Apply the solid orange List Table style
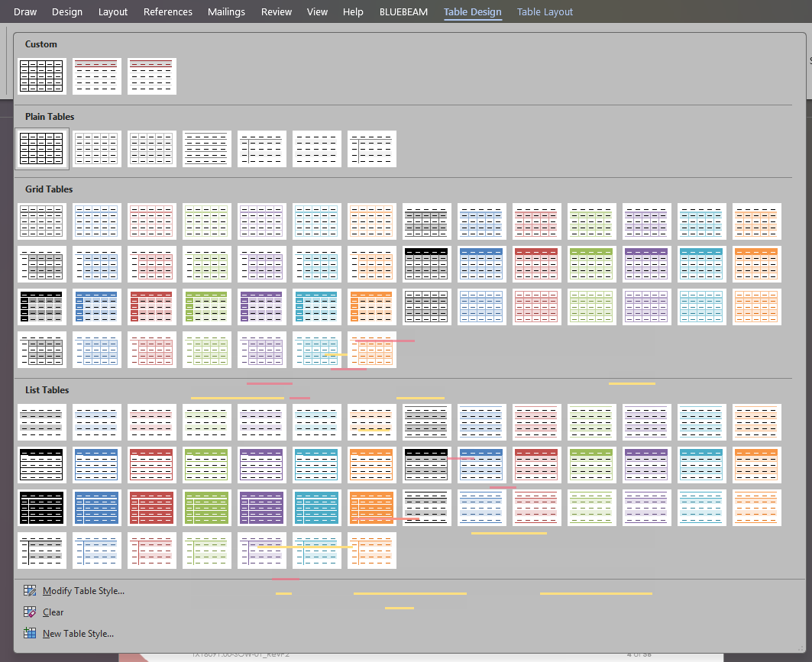812x662 pixels. [371, 508]
